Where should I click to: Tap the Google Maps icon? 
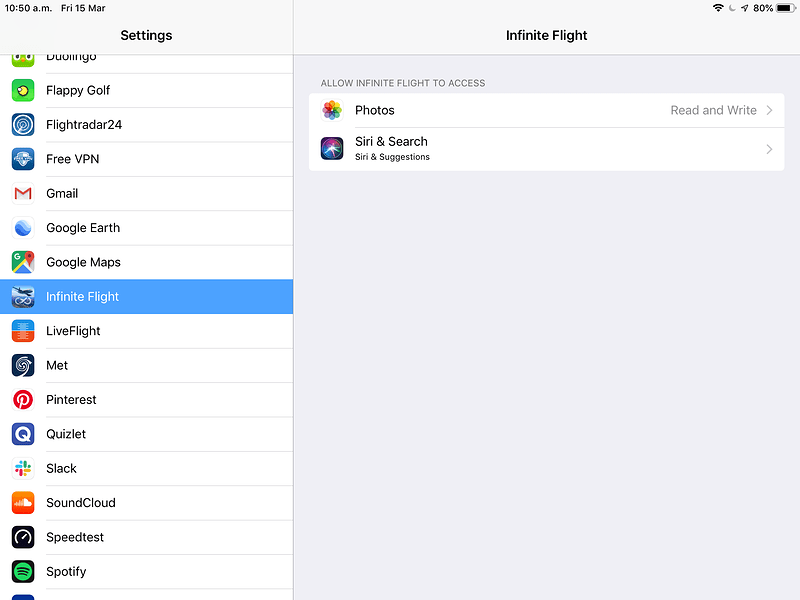[x=23, y=262]
